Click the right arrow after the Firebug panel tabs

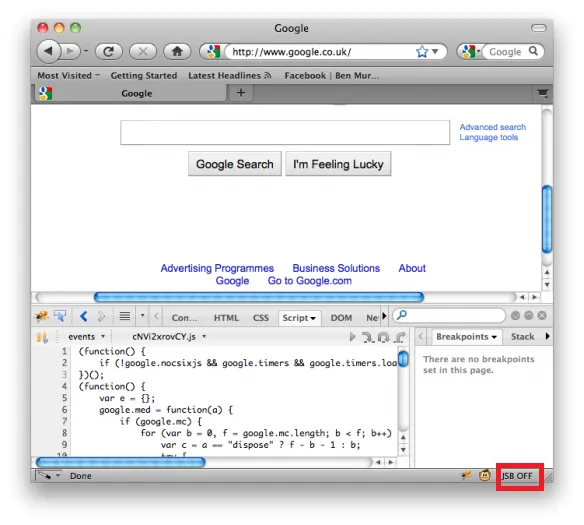pos(385,316)
